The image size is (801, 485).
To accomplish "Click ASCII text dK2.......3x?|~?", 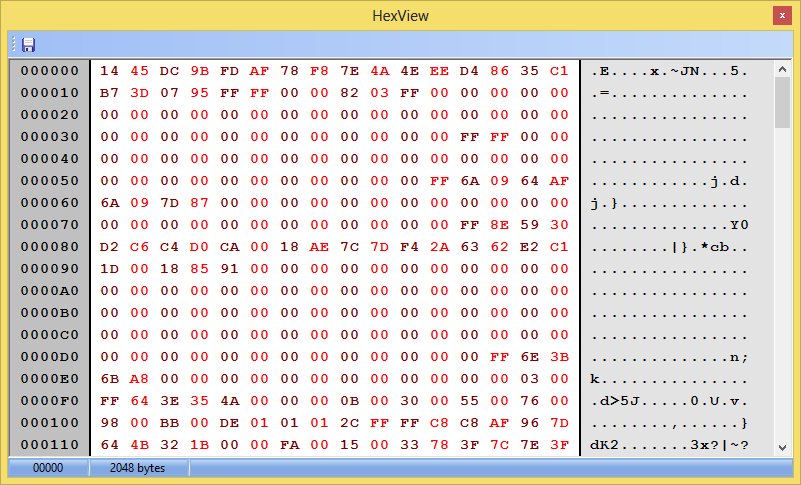I will pos(669,444).
